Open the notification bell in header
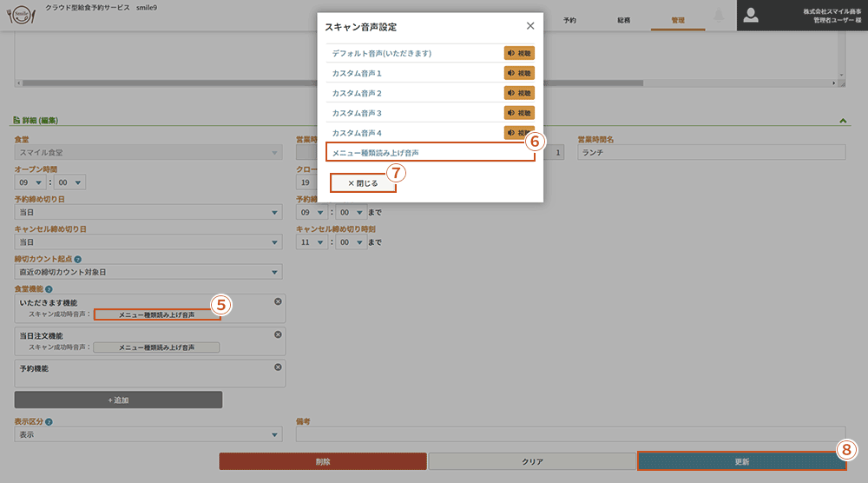 pos(719,16)
